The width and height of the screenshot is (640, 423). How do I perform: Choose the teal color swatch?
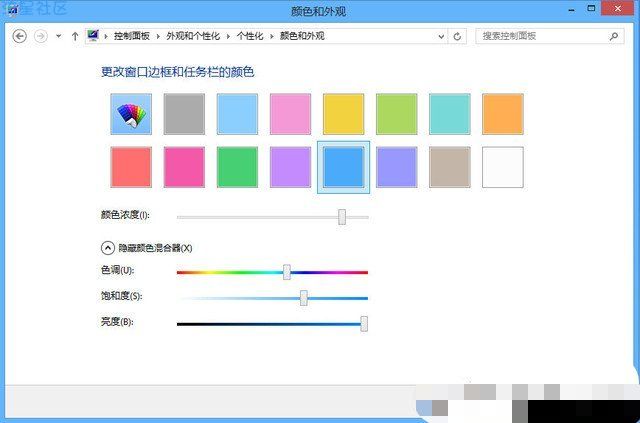click(449, 114)
